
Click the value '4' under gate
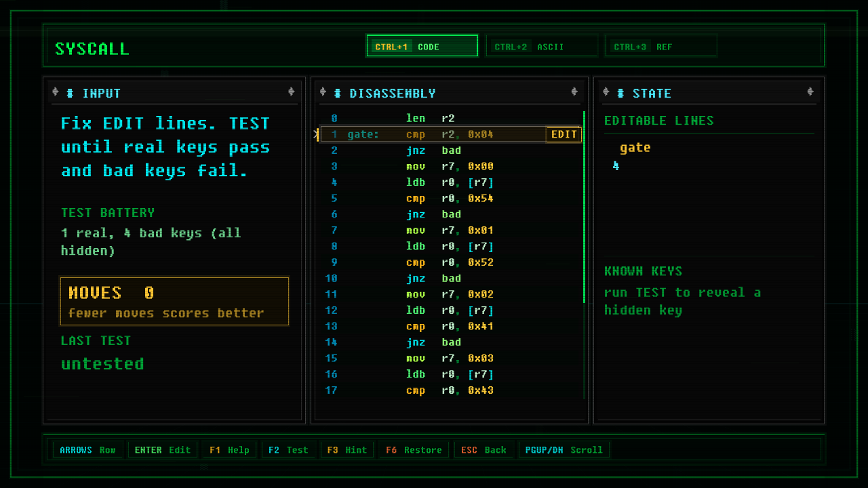616,165
